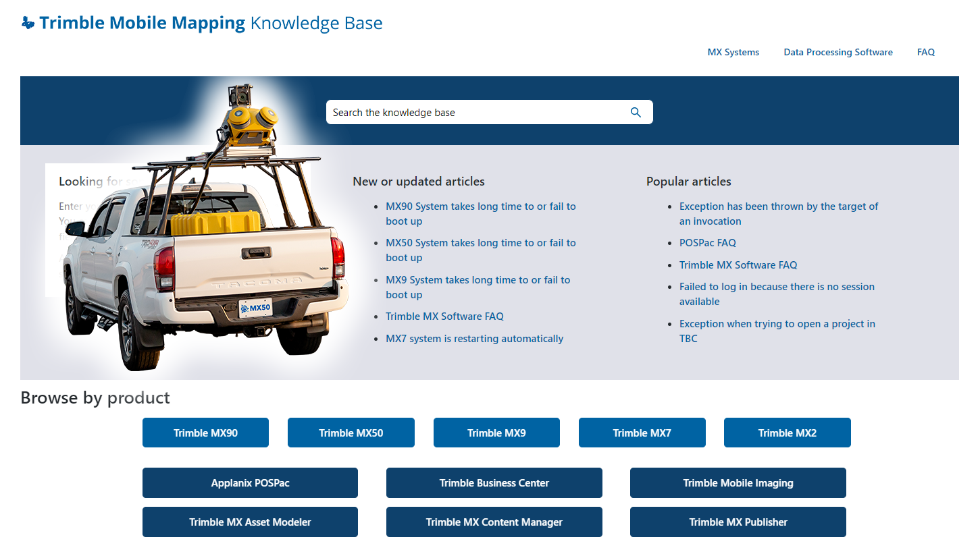Select the Applanix POSPac product tile
The image size is (980, 552).
tap(250, 482)
